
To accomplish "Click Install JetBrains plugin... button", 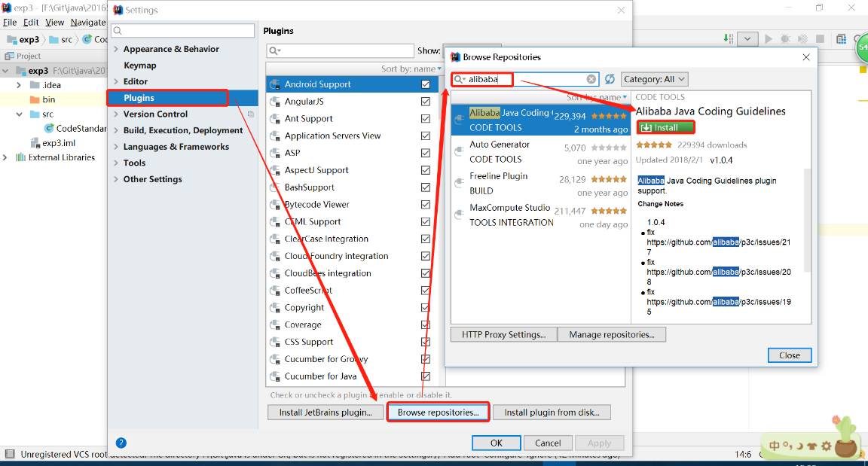I will coord(325,413).
